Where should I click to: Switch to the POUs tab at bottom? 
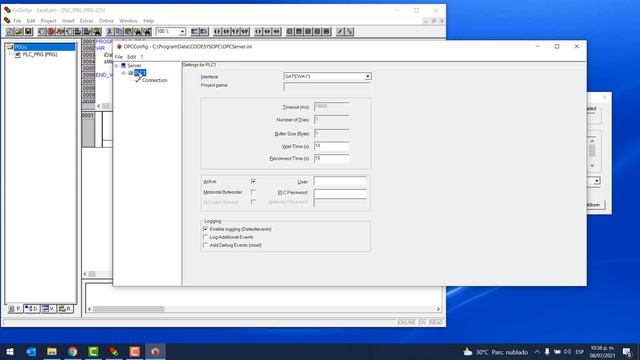15,309
